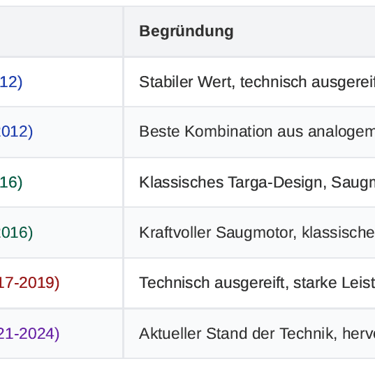Select the 'Beste Kombination aus analogem' cell
This screenshot has height=366, width=375.
click(249, 132)
